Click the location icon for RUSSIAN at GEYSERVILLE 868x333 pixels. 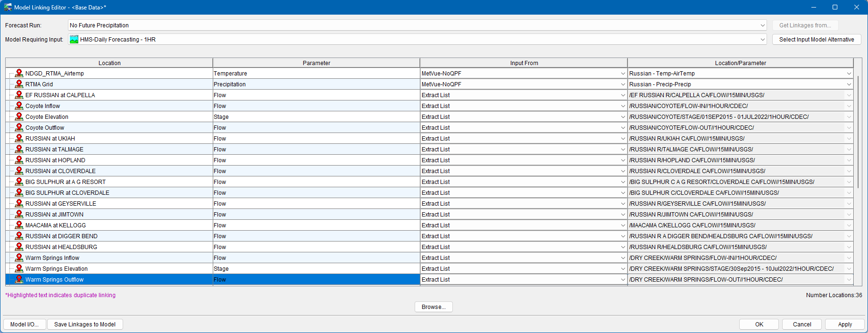point(19,203)
